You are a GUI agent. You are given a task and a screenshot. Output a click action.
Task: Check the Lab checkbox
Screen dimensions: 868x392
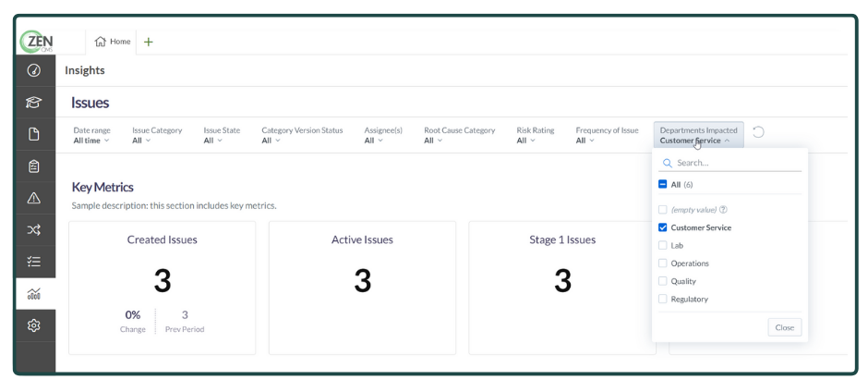[x=662, y=245]
